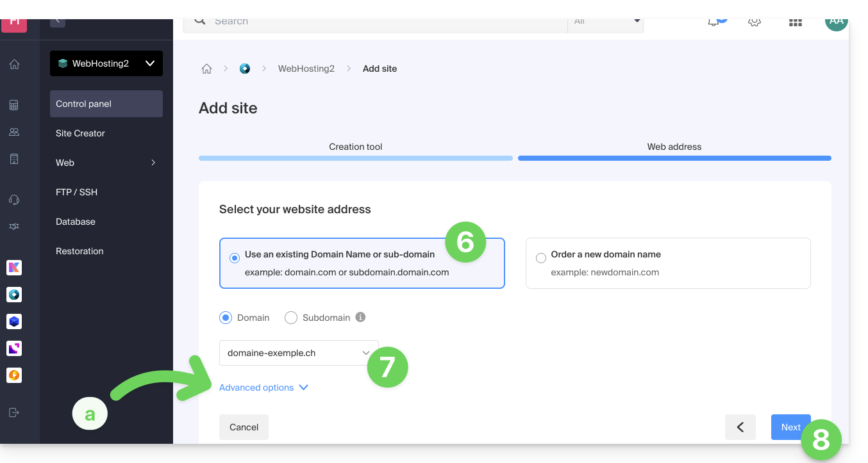Click the home icon in the left sidebar
The height and width of the screenshot is (463, 868).
[x=14, y=64]
